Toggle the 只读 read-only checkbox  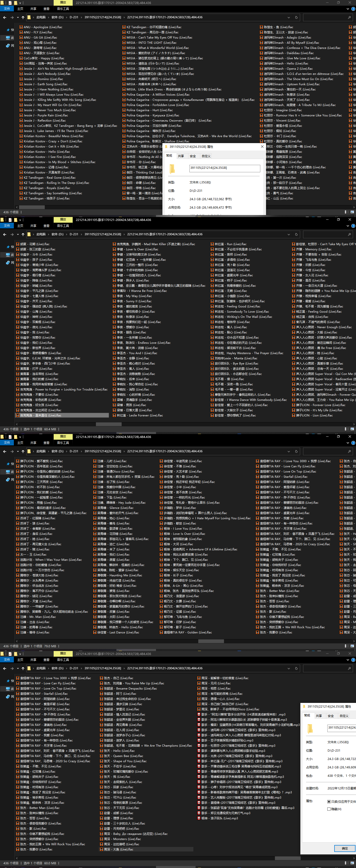click(x=329, y=802)
